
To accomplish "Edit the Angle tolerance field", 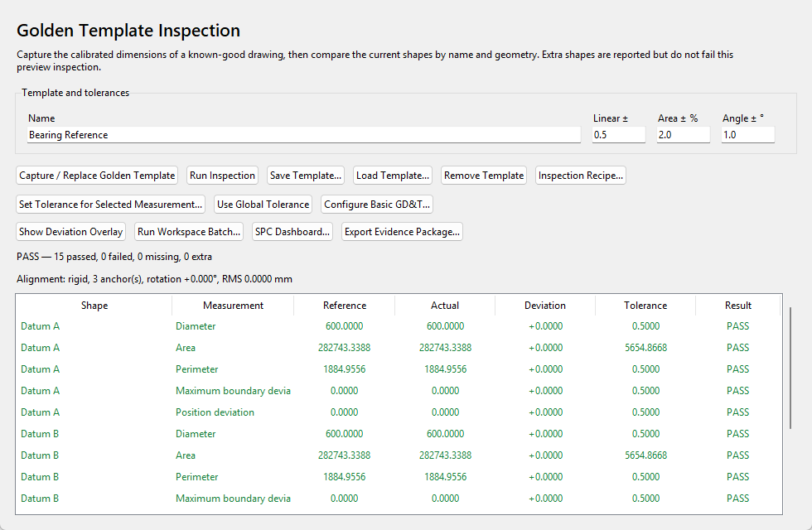I will click(747, 134).
